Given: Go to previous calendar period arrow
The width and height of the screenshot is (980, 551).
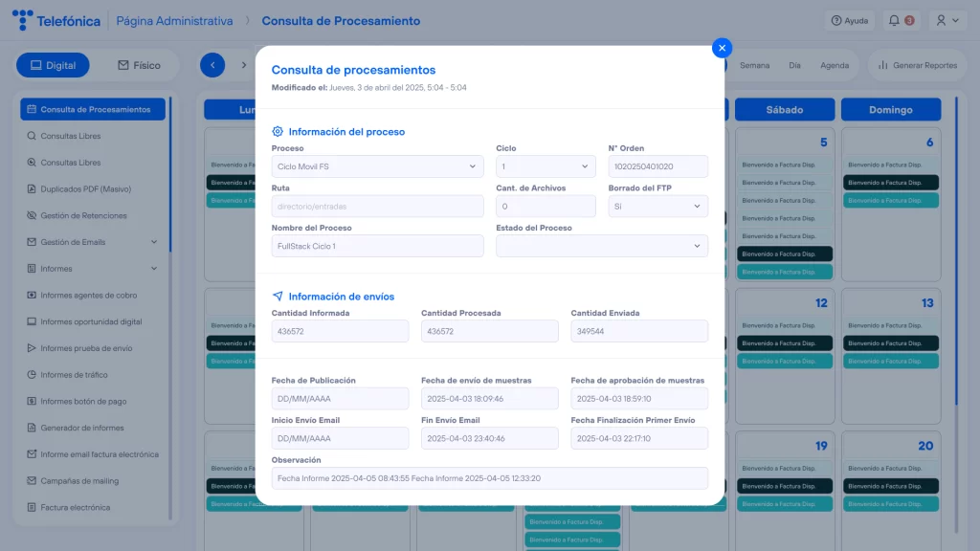Looking at the screenshot, I should pyautogui.click(x=212, y=65).
